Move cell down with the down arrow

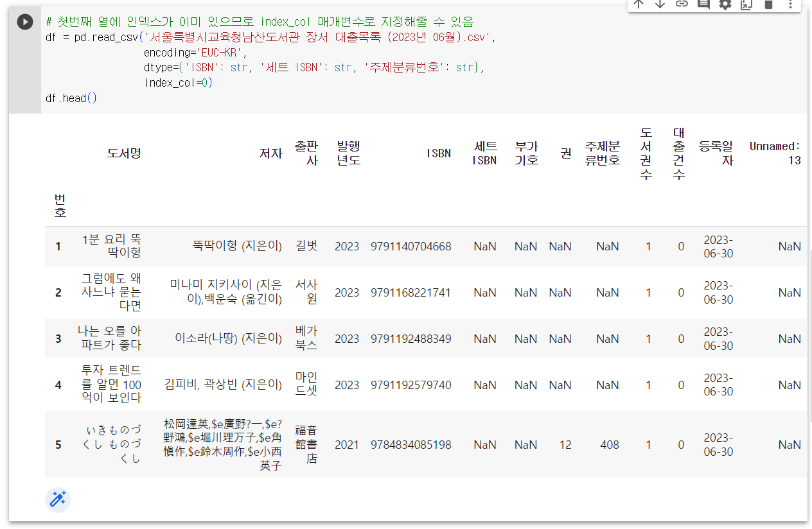point(660,4)
